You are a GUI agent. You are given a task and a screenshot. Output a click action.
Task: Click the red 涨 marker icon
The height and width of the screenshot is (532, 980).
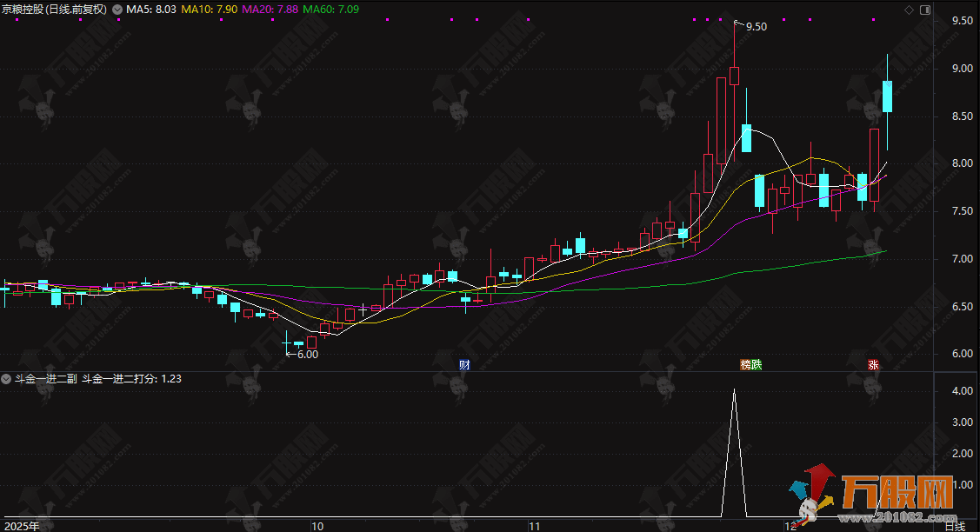(x=872, y=365)
